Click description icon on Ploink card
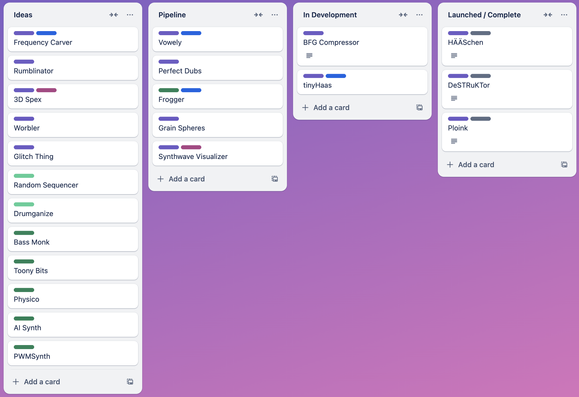The height and width of the screenshot is (397, 579). [454, 141]
